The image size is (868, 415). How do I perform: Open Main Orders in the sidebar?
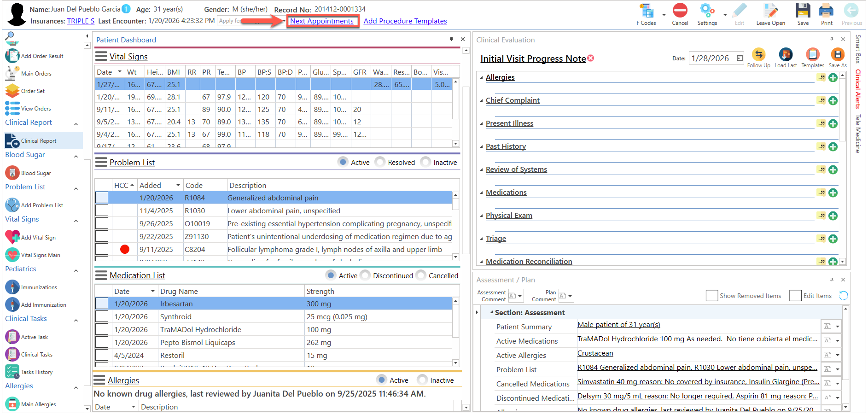29,73
